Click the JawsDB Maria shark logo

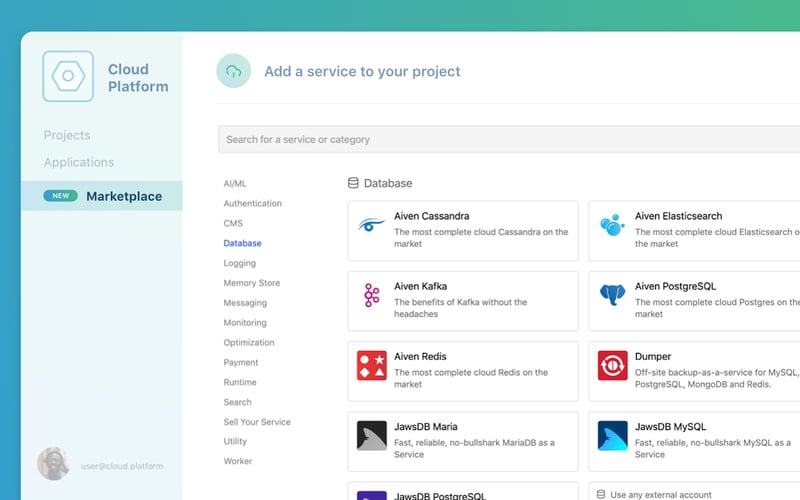tap(371, 436)
